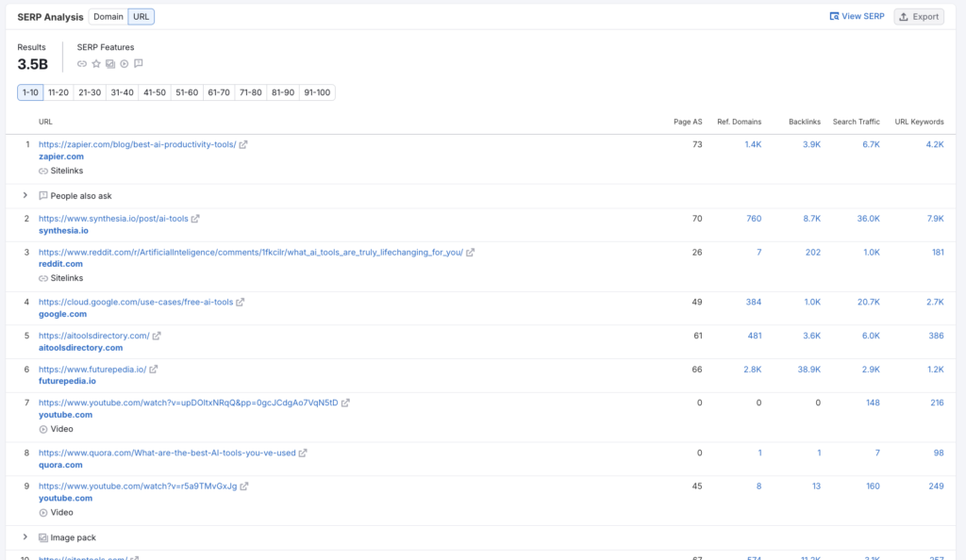Click the star reviews SERP feature icon
The width and height of the screenshot is (966, 560).
pos(96,64)
